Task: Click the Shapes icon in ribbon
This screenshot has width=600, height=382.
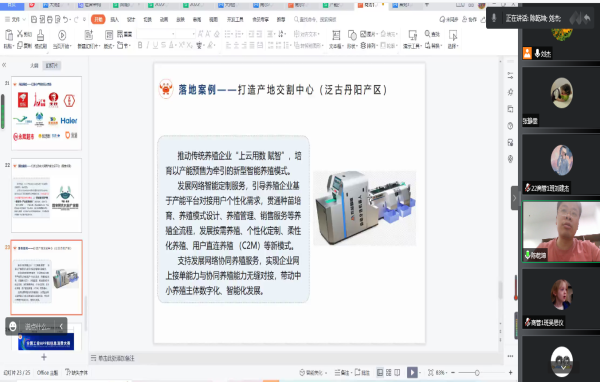Action: (352, 35)
